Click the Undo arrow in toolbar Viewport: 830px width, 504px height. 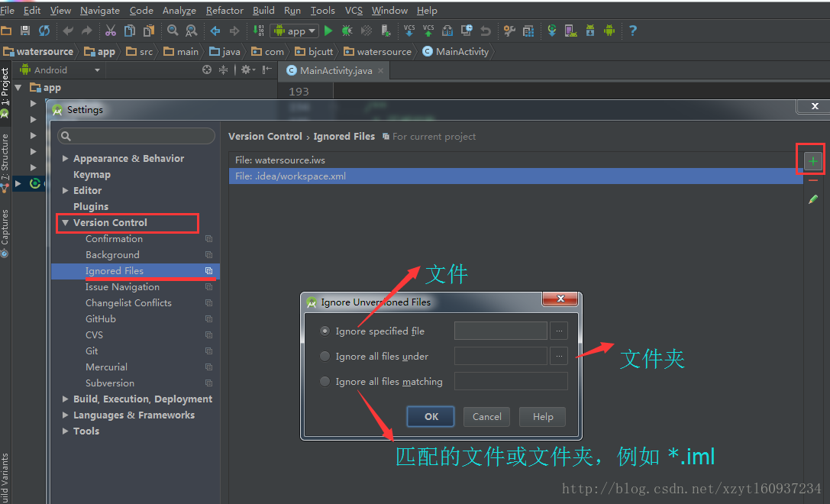tap(68, 31)
